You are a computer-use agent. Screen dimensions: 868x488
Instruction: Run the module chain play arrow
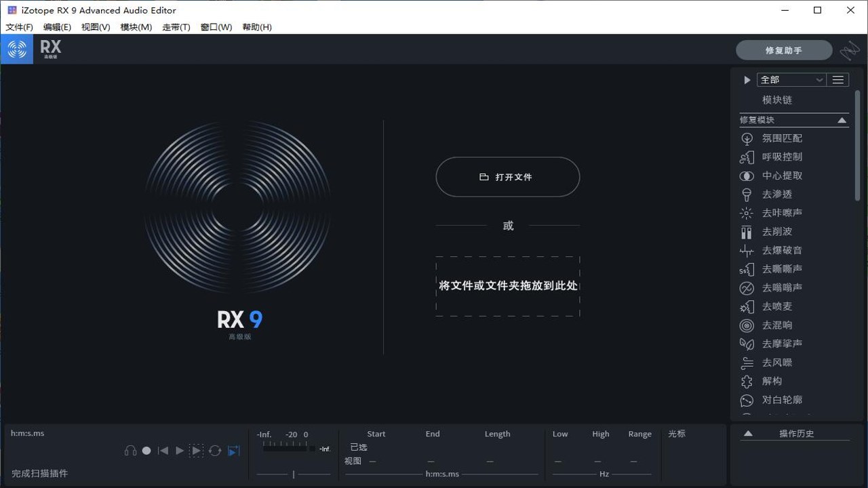(x=747, y=80)
